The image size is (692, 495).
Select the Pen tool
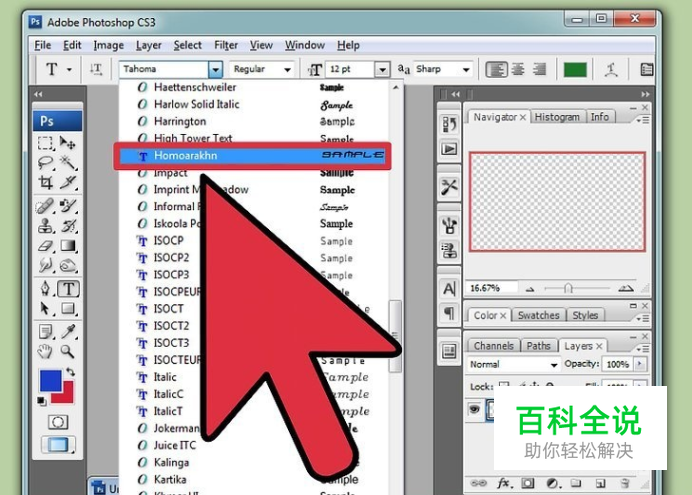45,289
